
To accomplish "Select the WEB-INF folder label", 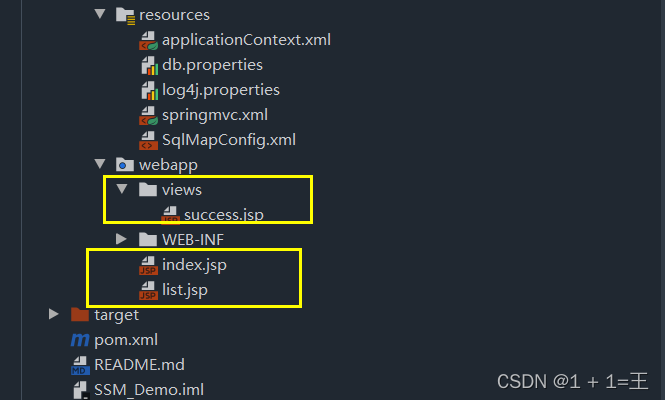I will 193,240.
